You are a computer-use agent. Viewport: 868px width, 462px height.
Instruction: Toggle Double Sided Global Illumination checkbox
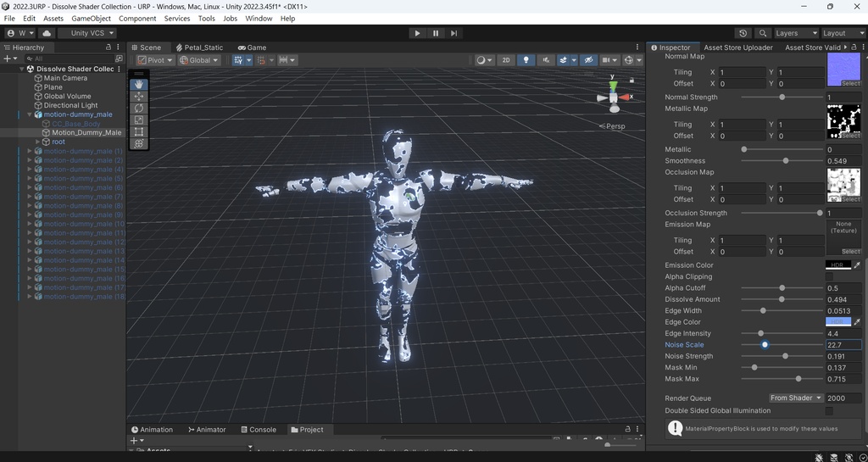point(829,410)
